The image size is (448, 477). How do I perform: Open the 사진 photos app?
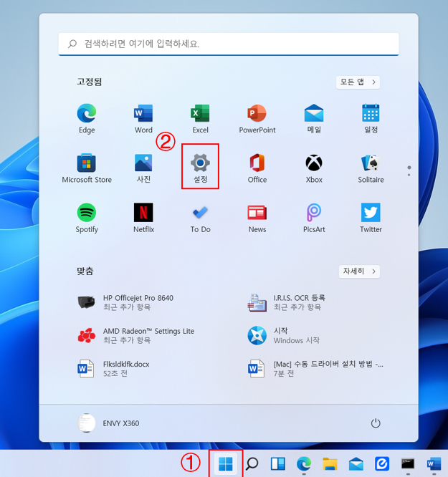click(143, 168)
